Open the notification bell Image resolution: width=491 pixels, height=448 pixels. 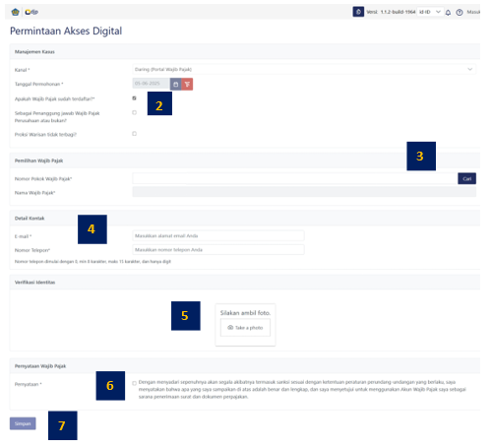[x=448, y=13]
